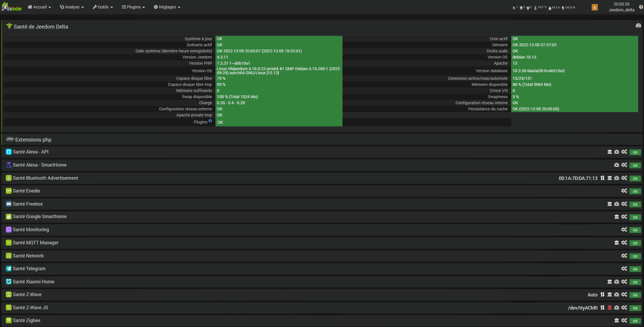Open Santé Z-Wave JS section title
The width and height of the screenshot is (644, 327).
(30, 307)
